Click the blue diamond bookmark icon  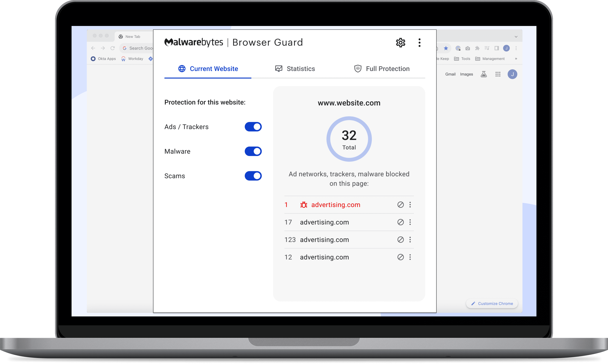pyautogui.click(x=150, y=59)
